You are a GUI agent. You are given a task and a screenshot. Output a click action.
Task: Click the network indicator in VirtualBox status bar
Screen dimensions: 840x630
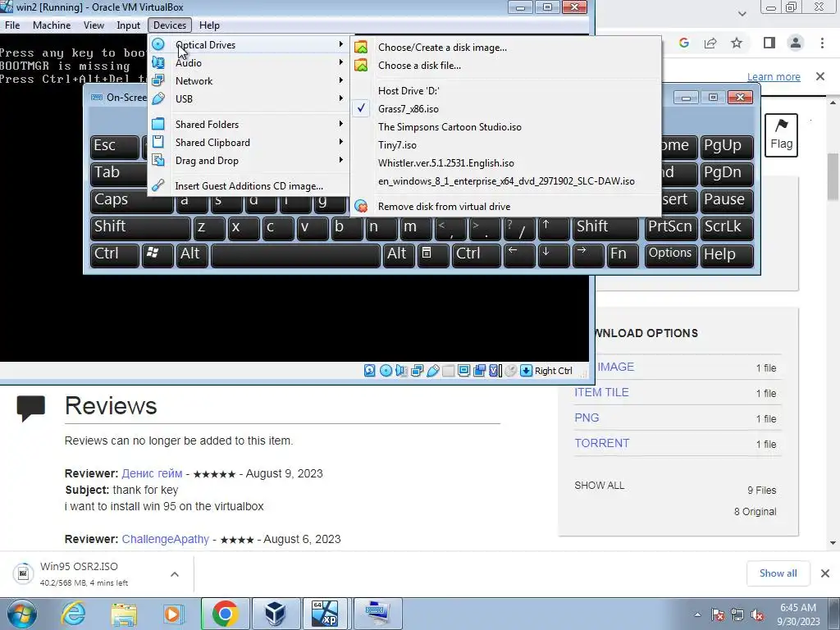tap(417, 371)
